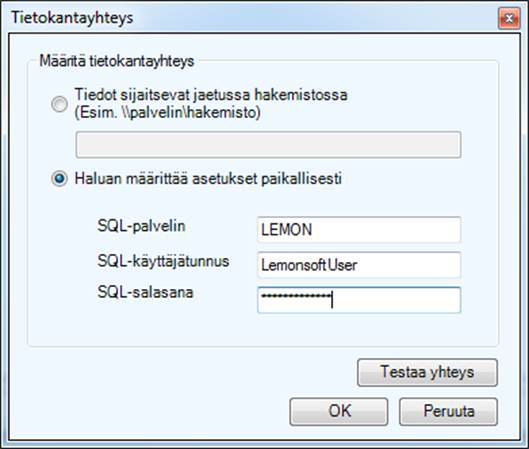
Task: Cancel the dialog with Peruuta
Action: (x=448, y=411)
